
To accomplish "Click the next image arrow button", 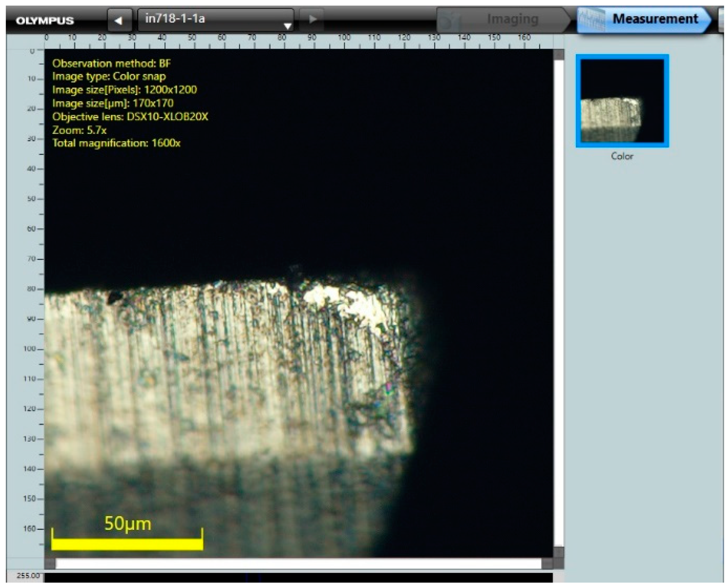I will pyautogui.click(x=312, y=19).
